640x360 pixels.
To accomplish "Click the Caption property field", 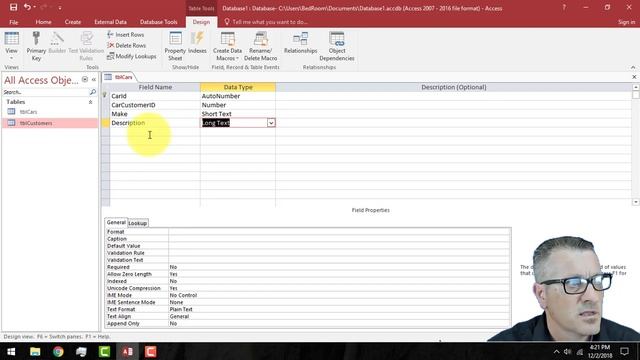I will coord(339,239).
